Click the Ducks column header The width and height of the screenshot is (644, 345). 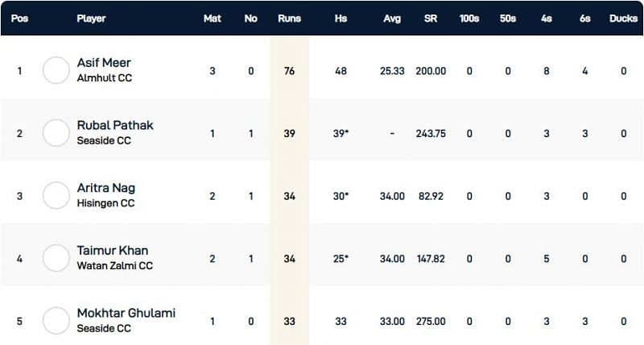click(x=623, y=19)
